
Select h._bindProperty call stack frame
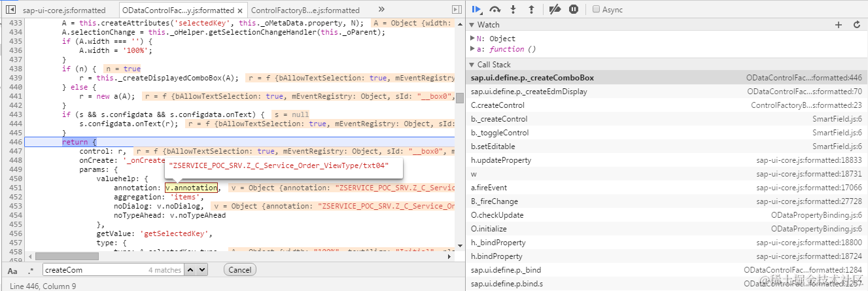665,243
